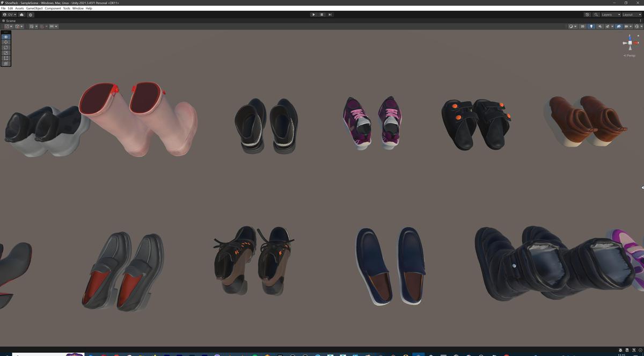Image resolution: width=644 pixels, height=356 pixels.
Task: Toggle scene lighting in the Scene view
Action: [591, 26]
